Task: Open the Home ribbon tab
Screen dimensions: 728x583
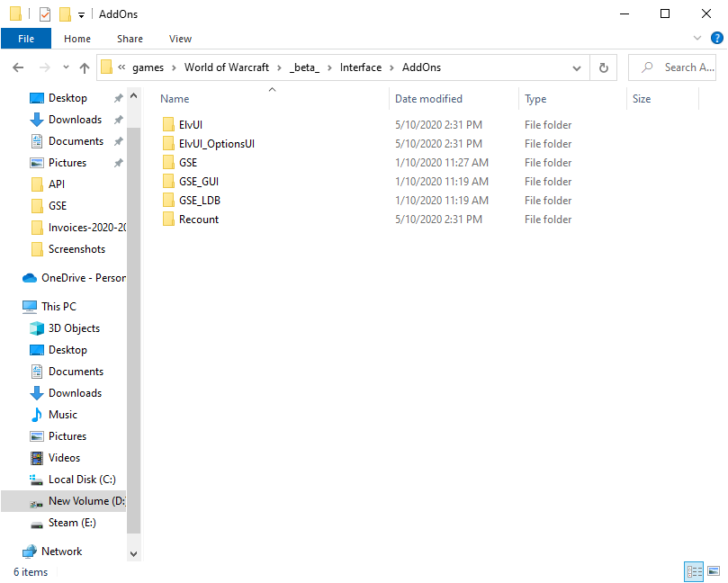Action: (77, 39)
